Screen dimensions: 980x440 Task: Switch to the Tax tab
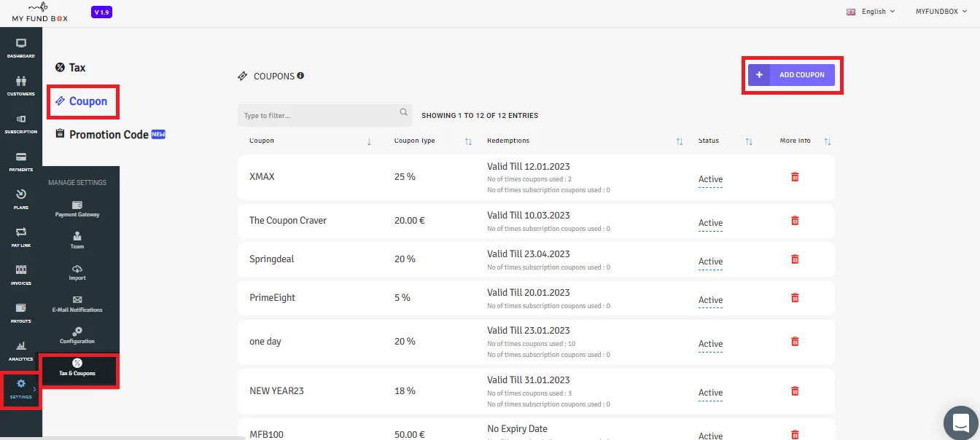[71, 68]
